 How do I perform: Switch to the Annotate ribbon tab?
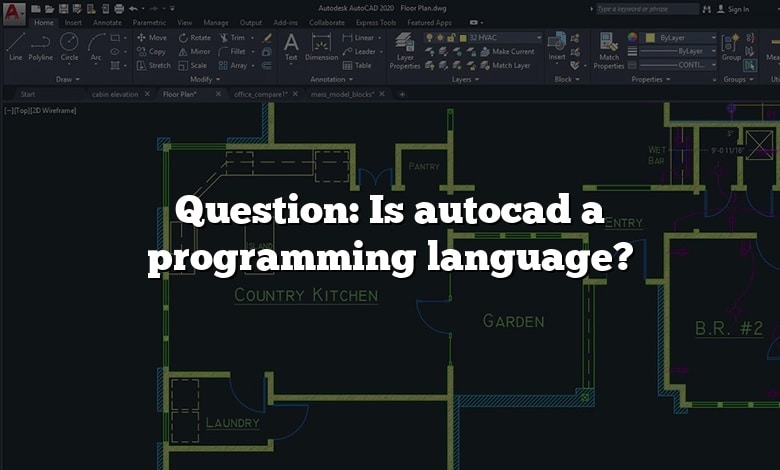pos(107,22)
